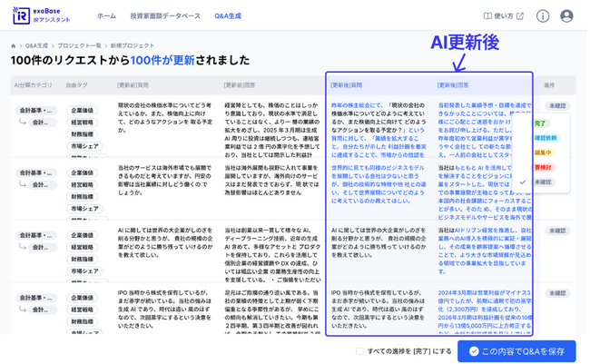Screen dimensions: 590x364
Task: Open the third row 未確認 status dropdown
Action: [556, 231]
